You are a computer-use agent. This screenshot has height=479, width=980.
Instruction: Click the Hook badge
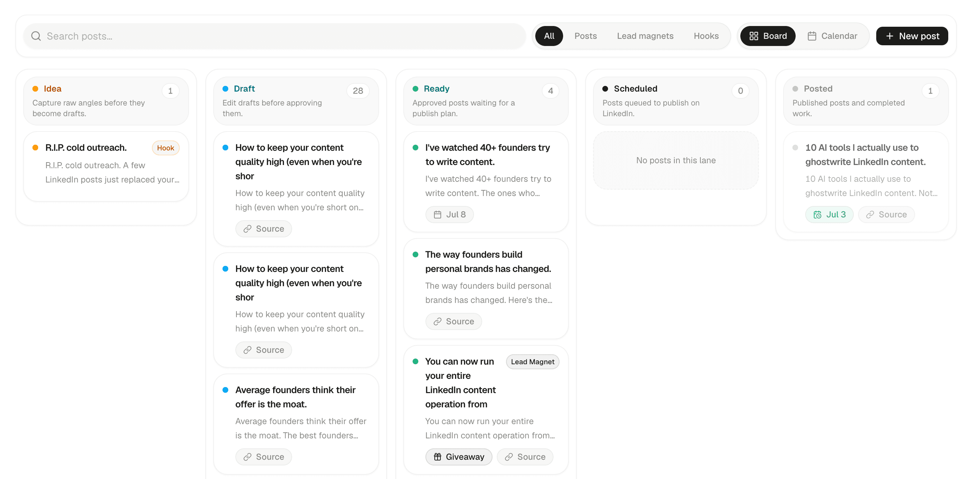165,148
